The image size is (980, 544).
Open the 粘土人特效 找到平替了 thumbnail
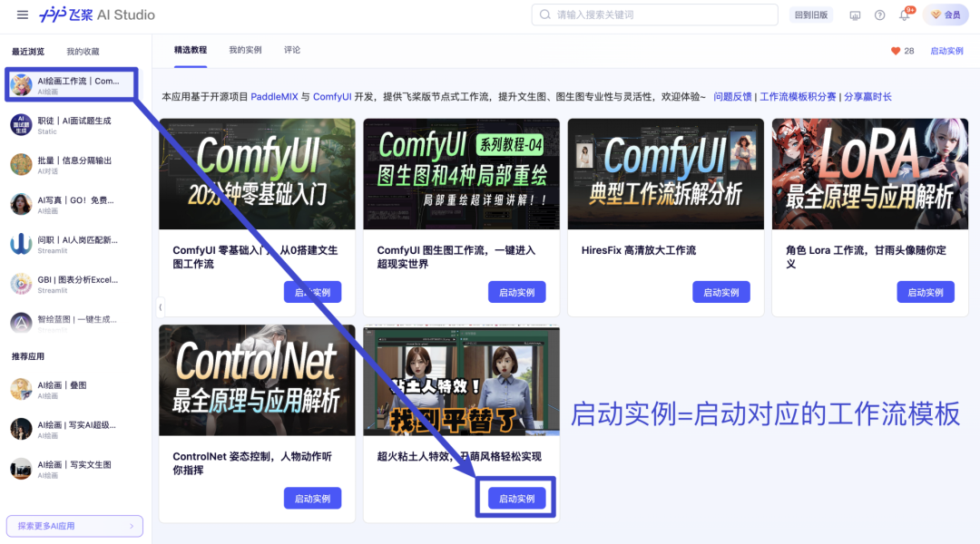461,380
